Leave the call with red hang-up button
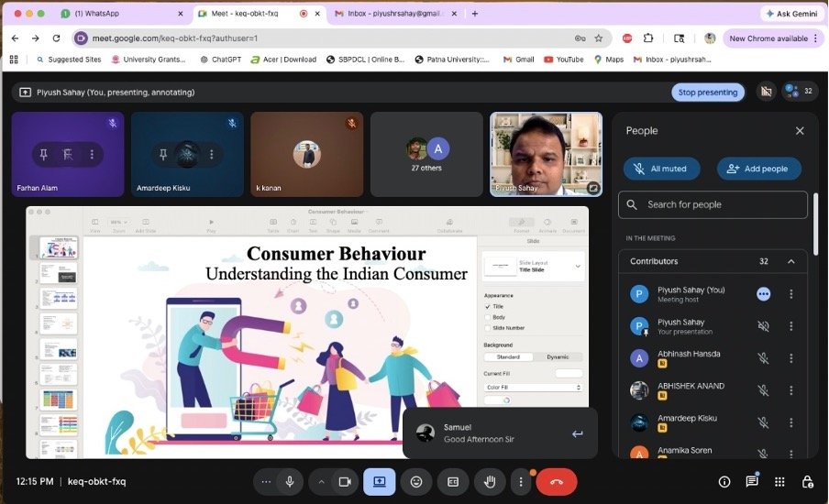This screenshot has height=504, width=829. 557,482
